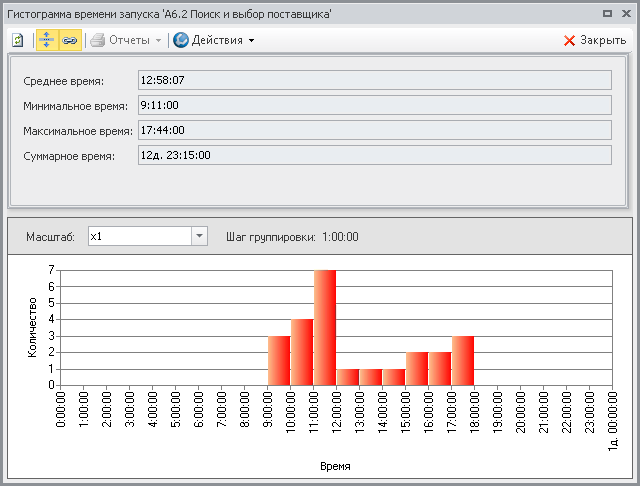Open the Отчеты dropdown arrow

159,41
